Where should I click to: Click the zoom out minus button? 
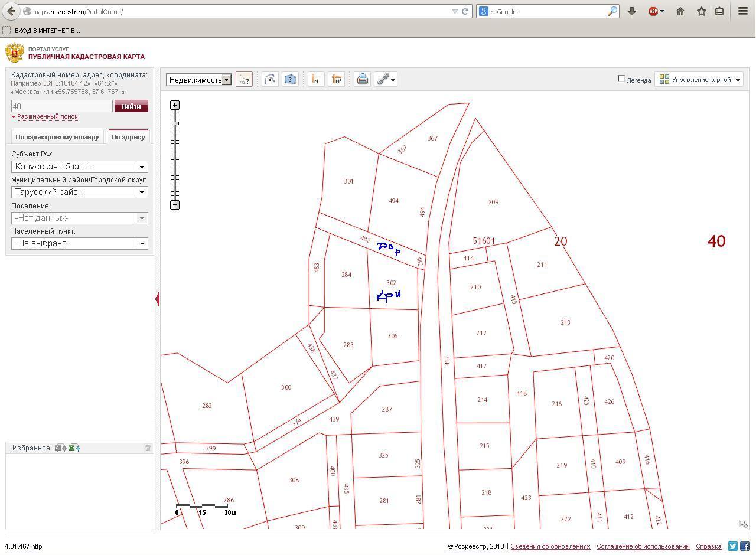pyautogui.click(x=175, y=205)
